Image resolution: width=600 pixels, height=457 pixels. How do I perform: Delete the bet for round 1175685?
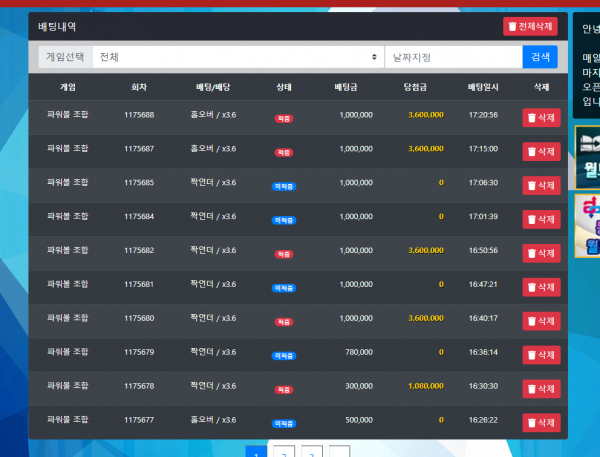541,185
